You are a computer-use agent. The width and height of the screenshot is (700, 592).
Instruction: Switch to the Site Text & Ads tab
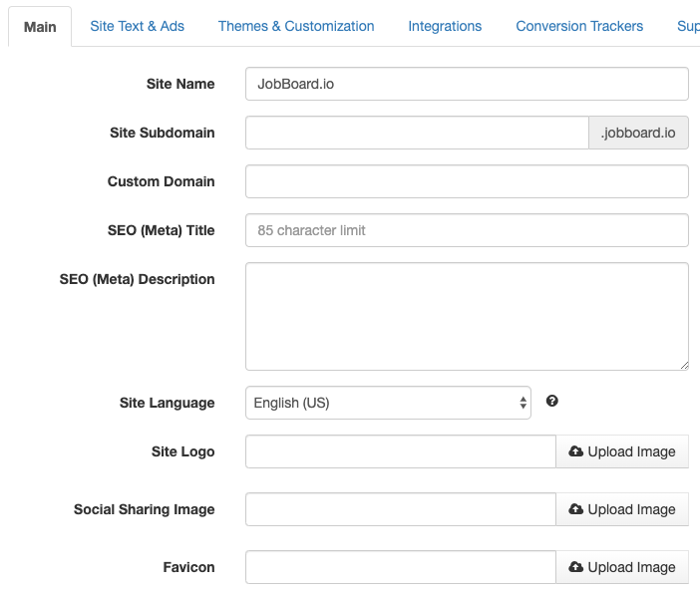[137, 26]
